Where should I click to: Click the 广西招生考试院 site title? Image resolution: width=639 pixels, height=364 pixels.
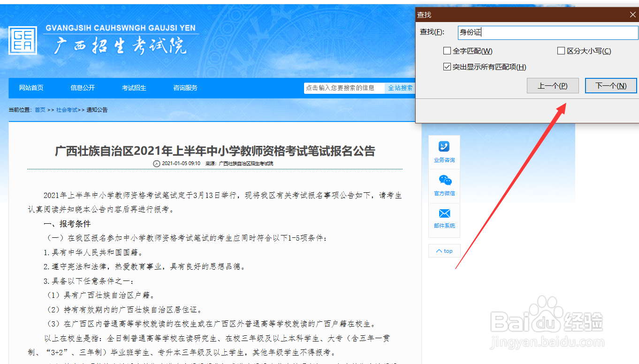[x=120, y=46]
